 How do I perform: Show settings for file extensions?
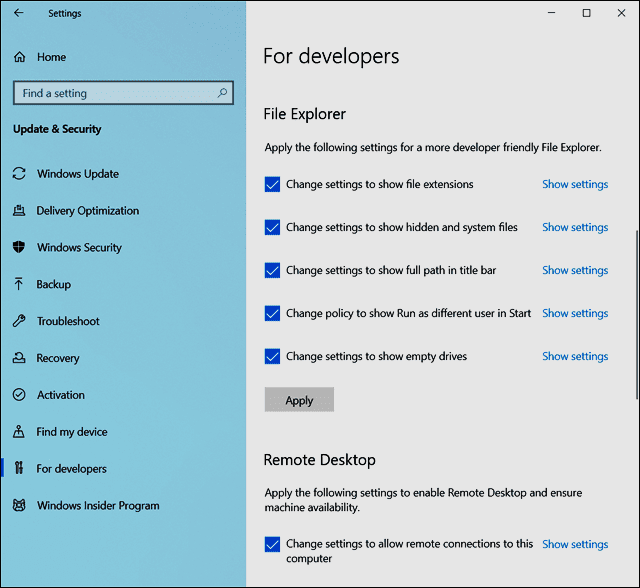pyautogui.click(x=575, y=184)
